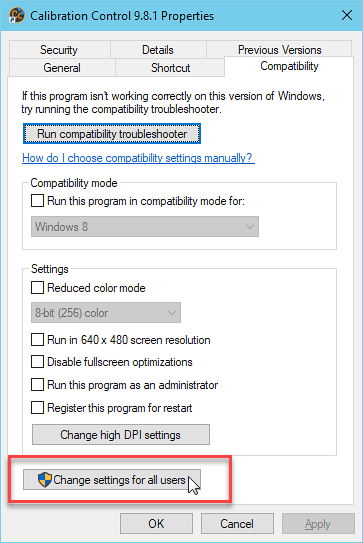Viewport: 363px width, 543px height.
Task: Click Run compatibility troubleshooter button
Action: click(112, 134)
